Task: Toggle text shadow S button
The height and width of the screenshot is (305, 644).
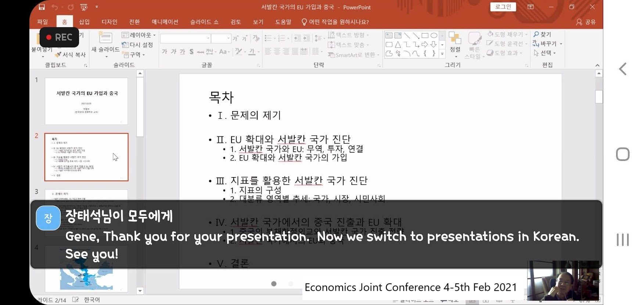Action: [191, 52]
